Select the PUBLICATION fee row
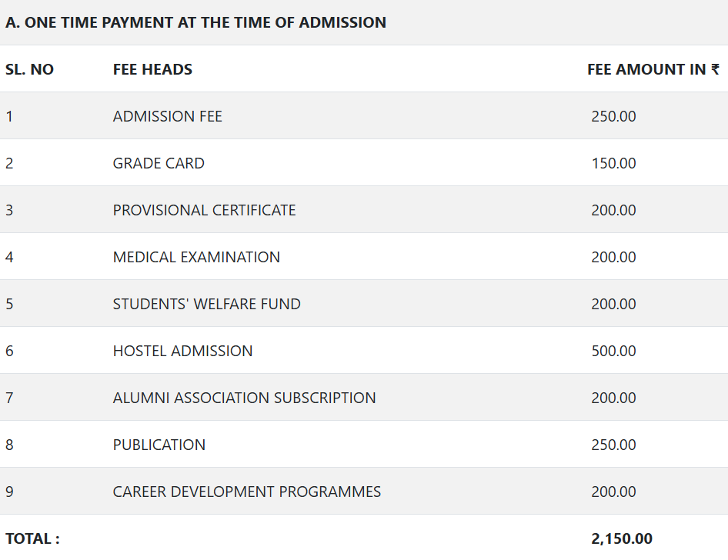This screenshot has height=560, width=728. [x=159, y=445]
